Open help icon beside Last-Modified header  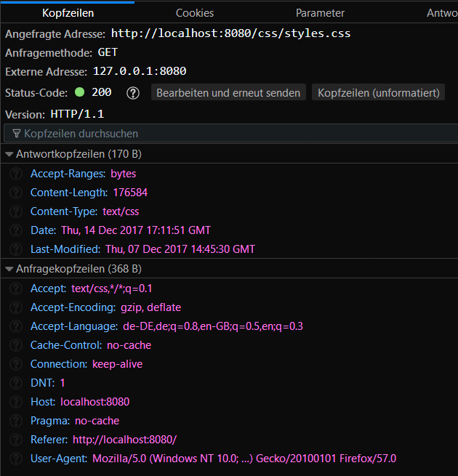pos(16,249)
